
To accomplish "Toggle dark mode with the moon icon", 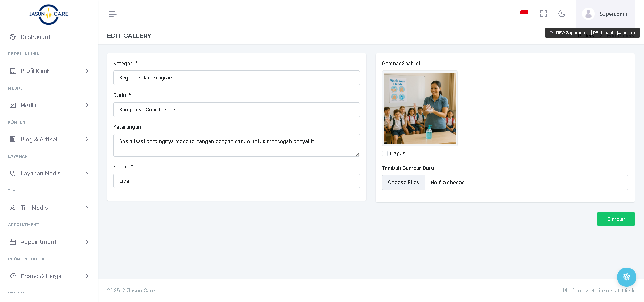I will click(562, 14).
